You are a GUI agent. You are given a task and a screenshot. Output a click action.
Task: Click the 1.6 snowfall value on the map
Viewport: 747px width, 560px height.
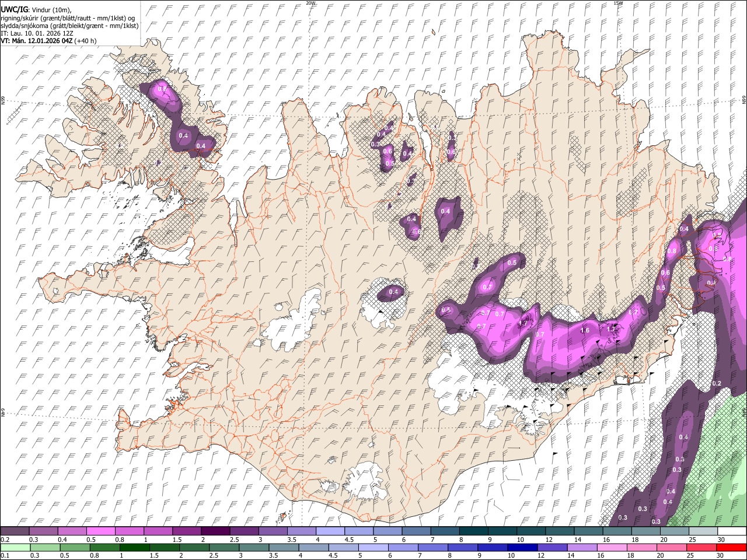585,330
